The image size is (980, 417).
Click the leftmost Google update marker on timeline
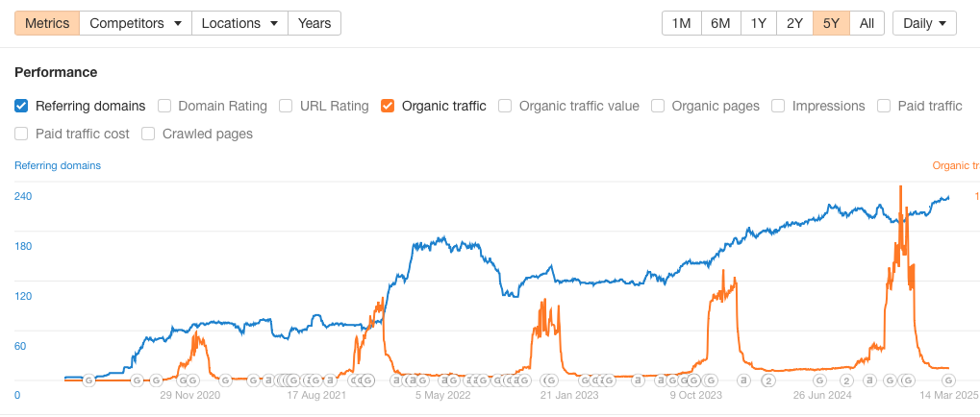pyautogui.click(x=89, y=380)
